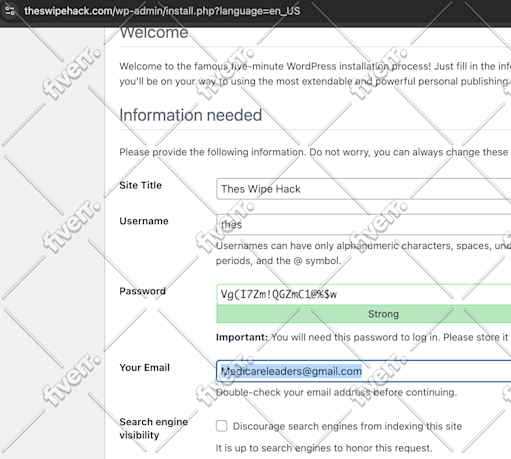511x459 pixels.
Task: Click into the Site Title field
Action: pyautogui.click(x=364, y=189)
